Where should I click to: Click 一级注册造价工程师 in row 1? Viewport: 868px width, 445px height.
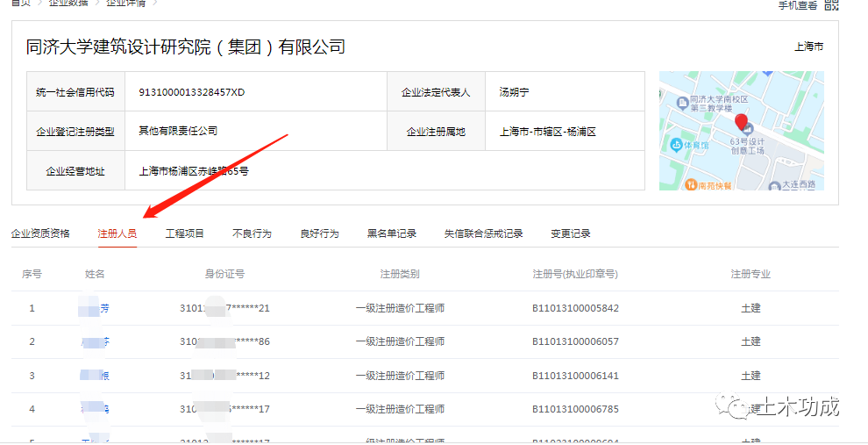[x=400, y=308]
